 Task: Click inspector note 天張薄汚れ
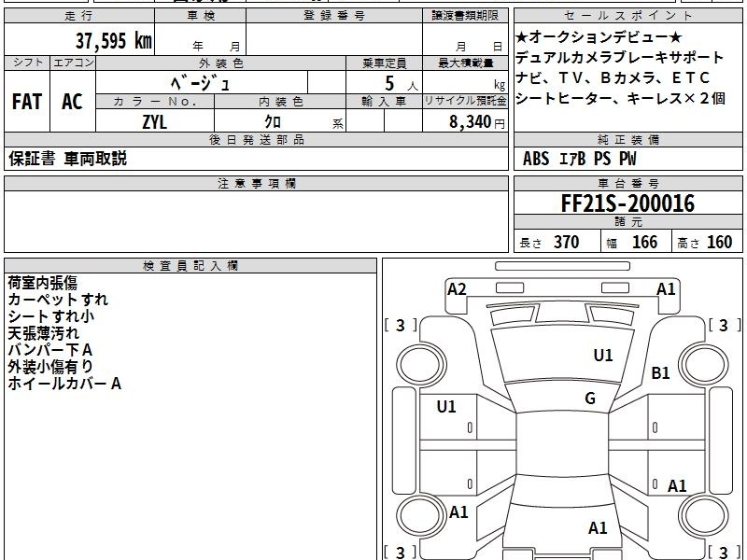43,333
